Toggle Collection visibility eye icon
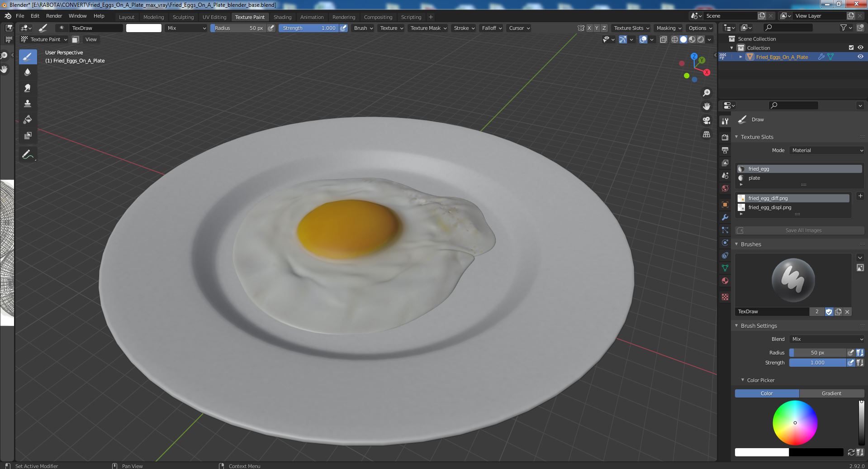Image resolution: width=868 pixels, height=469 pixels. [x=860, y=48]
